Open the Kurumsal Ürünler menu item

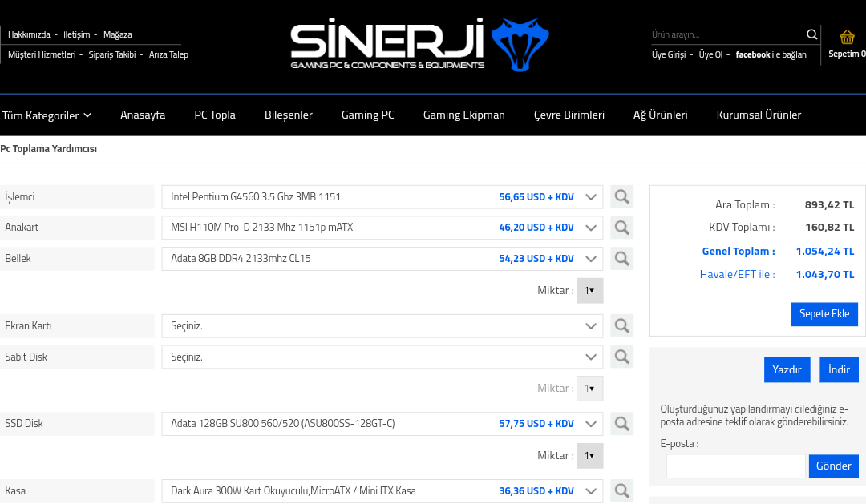[759, 115]
